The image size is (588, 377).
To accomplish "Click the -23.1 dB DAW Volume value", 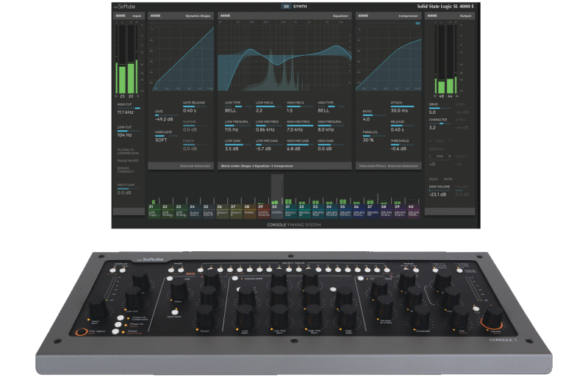I will click(x=437, y=195).
